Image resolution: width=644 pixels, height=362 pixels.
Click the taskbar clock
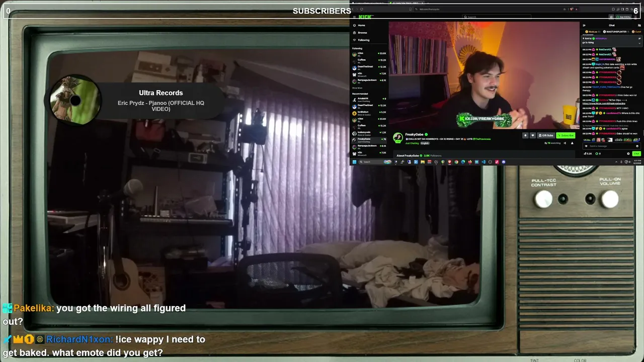(637, 162)
